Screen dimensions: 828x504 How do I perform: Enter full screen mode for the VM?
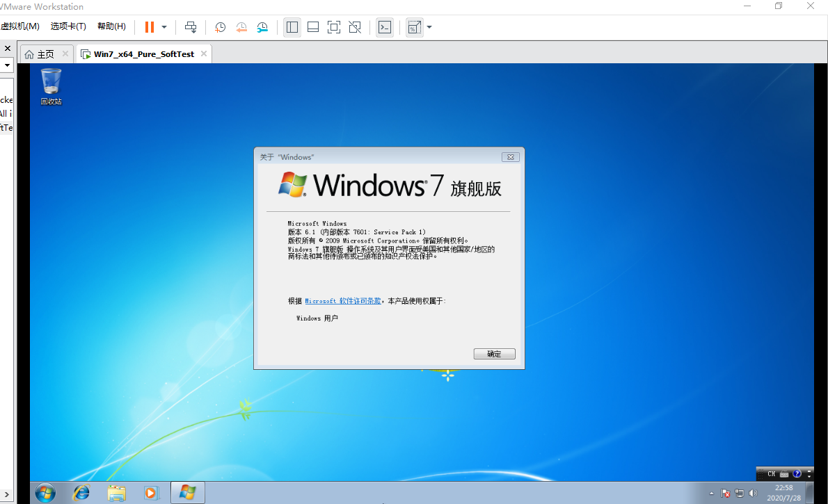coord(334,27)
